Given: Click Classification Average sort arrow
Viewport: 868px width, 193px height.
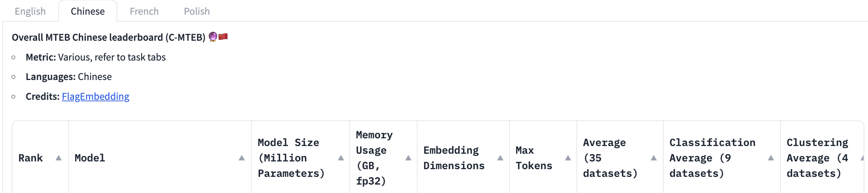Looking at the screenshot, I should point(771,158).
